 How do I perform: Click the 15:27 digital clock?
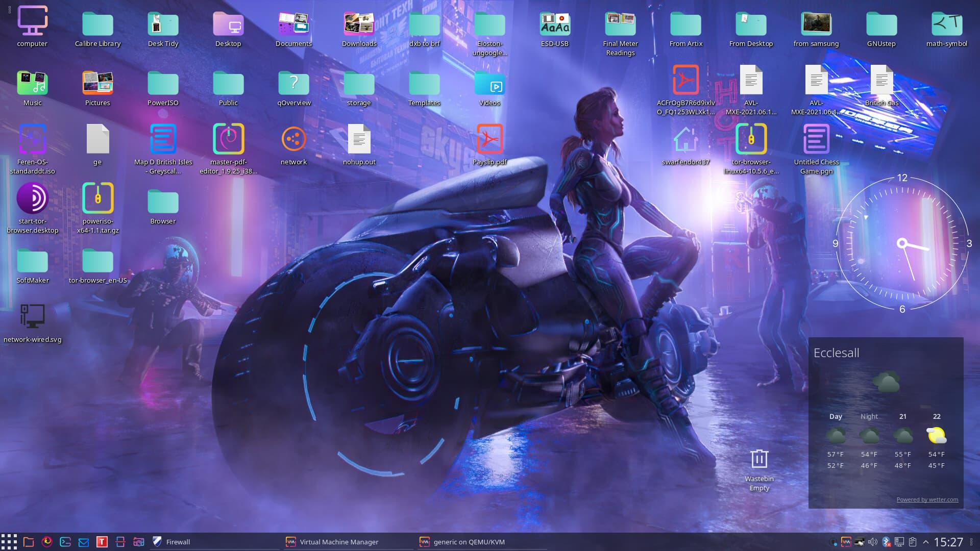[x=948, y=542]
